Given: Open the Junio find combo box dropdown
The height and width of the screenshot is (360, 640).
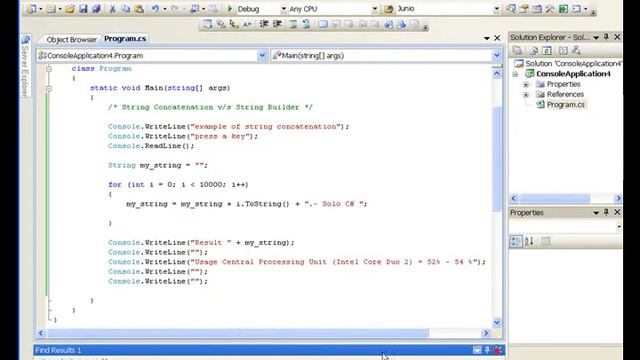Looking at the screenshot, I should click(497, 9).
